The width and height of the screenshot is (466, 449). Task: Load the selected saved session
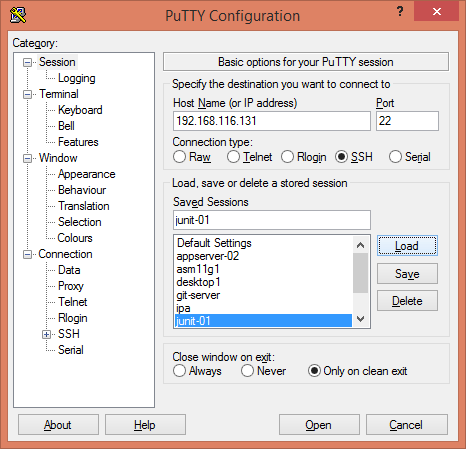pyautogui.click(x=407, y=246)
